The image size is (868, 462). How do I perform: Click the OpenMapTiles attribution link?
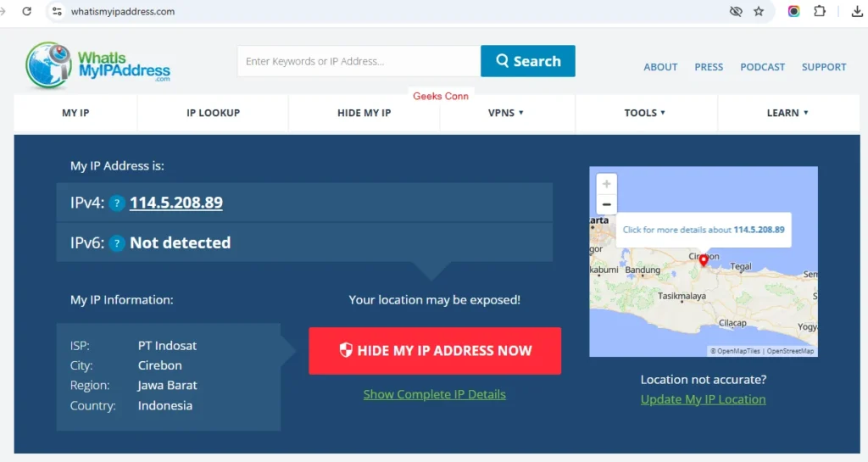[x=735, y=351]
